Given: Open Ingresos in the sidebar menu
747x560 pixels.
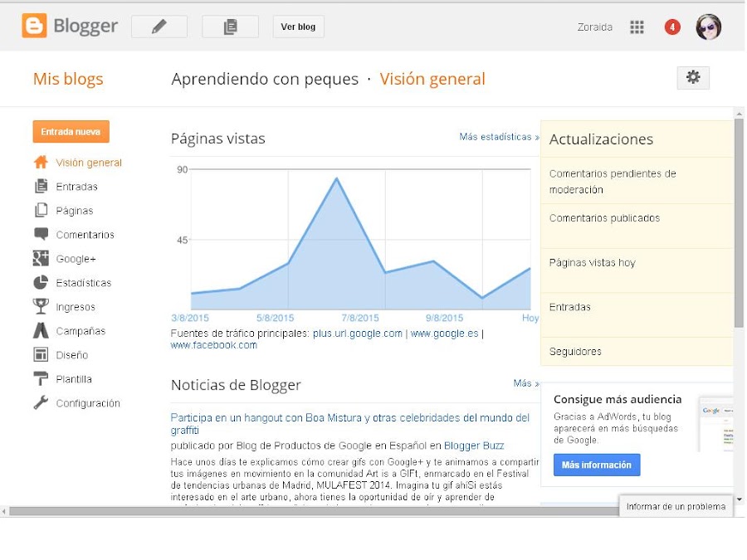Looking at the screenshot, I should click(76, 307).
